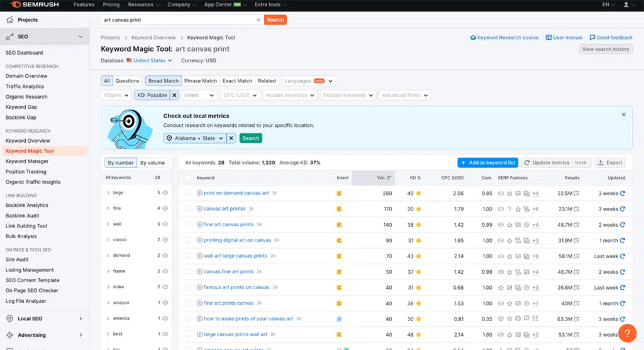Open Pricing in top navigation
This screenshot has height=350, width=644.
coord(111,4)
